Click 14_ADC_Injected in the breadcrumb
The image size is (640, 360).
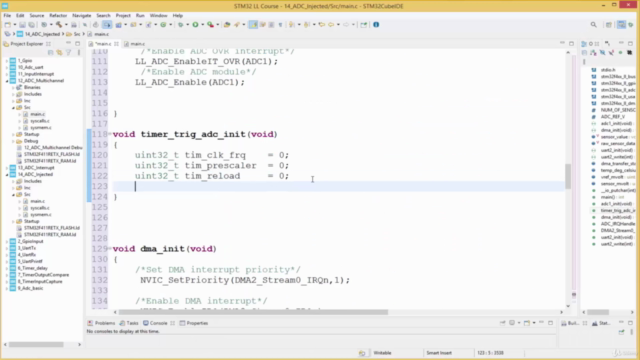[x=42, y=34]
